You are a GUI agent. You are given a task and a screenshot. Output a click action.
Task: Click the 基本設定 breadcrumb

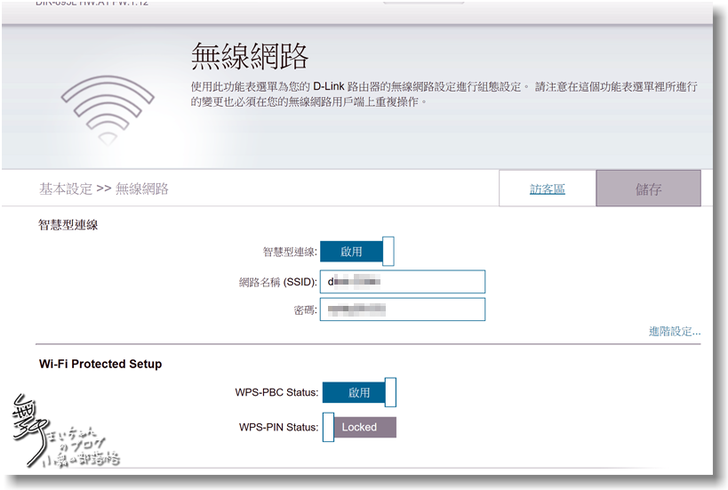pyautogui.click(x=65, y=189)
